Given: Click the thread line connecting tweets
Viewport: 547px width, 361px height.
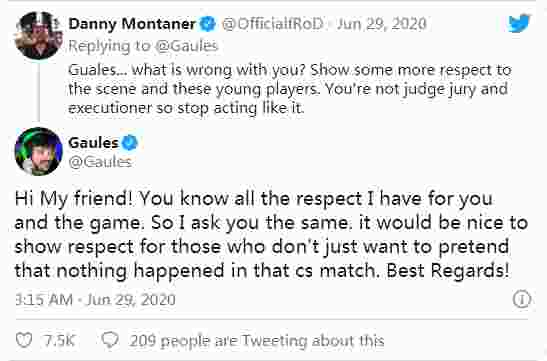Looking at the screenshot, I should click(39, 91).
